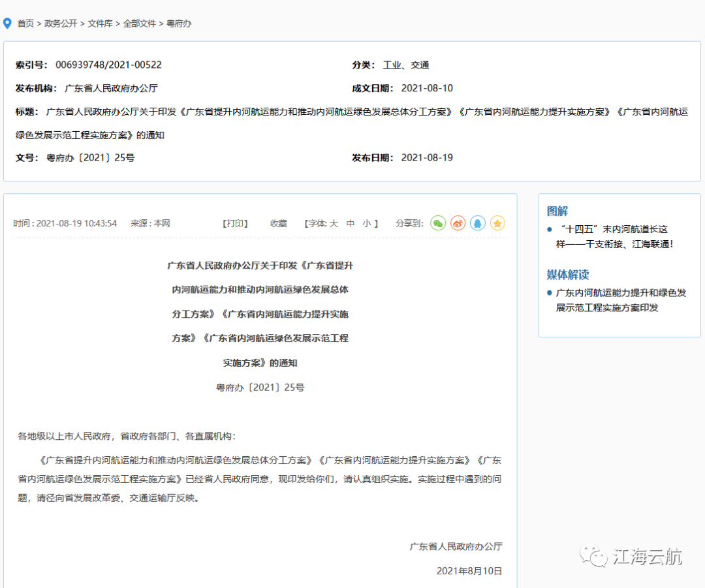Open the 首页 breadcrumb link

pyautogui.click(x=25, y=23)
